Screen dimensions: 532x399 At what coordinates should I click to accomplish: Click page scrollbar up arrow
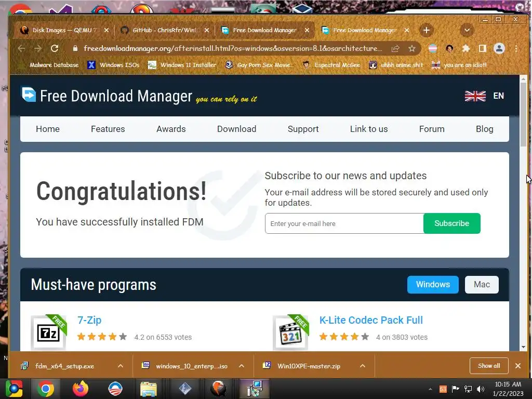523,79
